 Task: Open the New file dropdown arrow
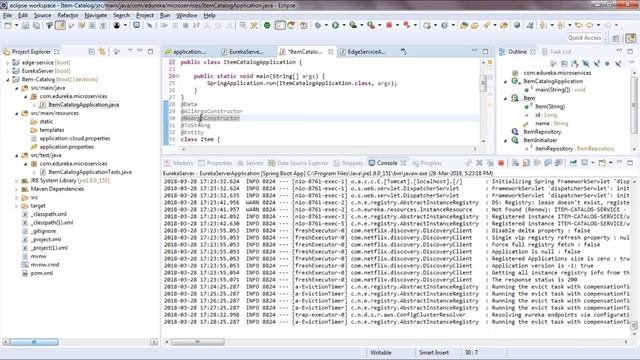point(16,25)
